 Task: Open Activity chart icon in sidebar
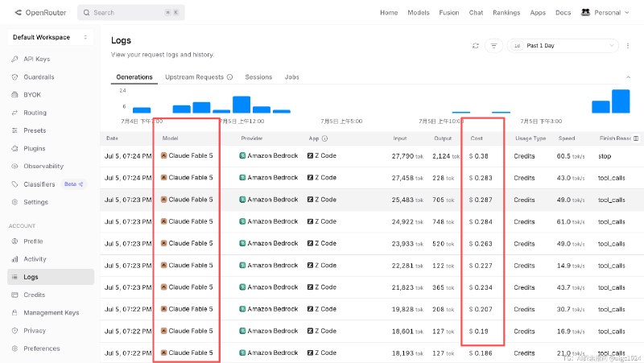coord(14,259)
